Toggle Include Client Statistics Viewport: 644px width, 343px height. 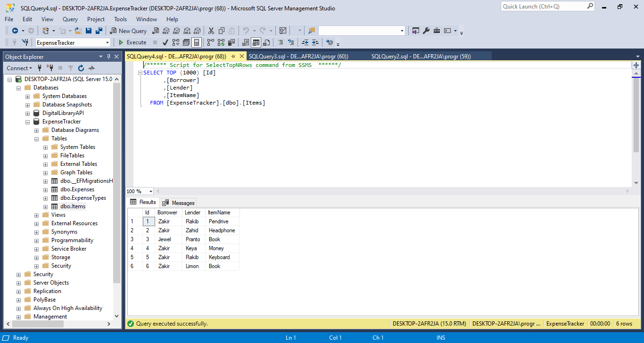pos(231,42)
